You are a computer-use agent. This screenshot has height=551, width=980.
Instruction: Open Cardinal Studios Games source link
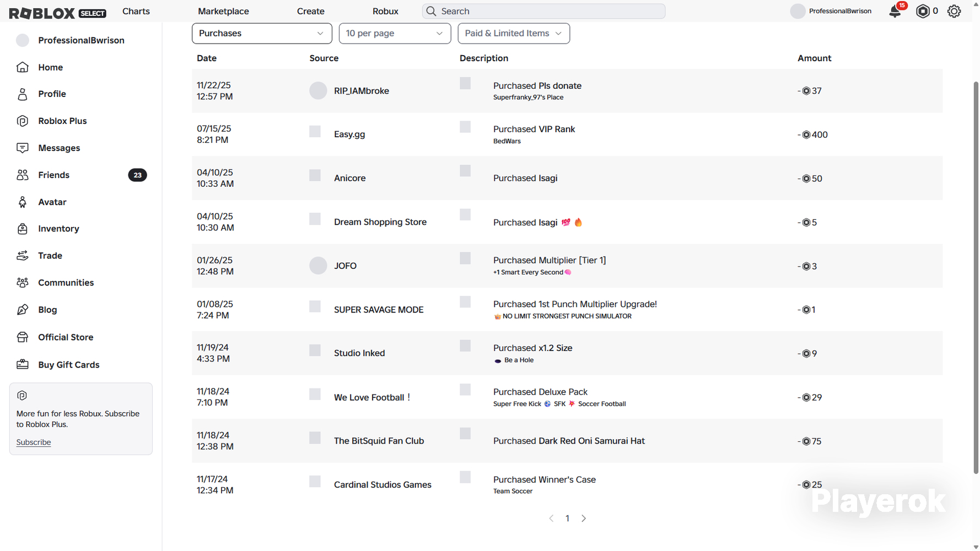point(383,485)
